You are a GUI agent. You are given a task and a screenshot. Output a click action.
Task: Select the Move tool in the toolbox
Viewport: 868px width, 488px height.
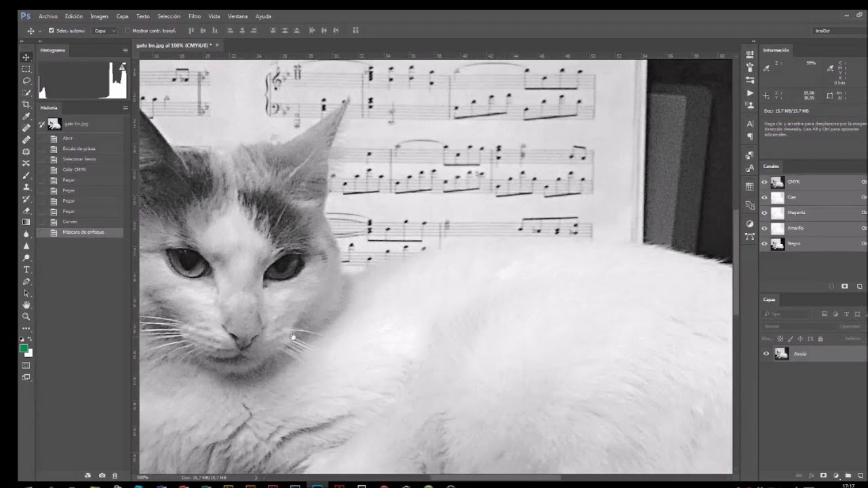pyautogui.click(x=26, y=58)
